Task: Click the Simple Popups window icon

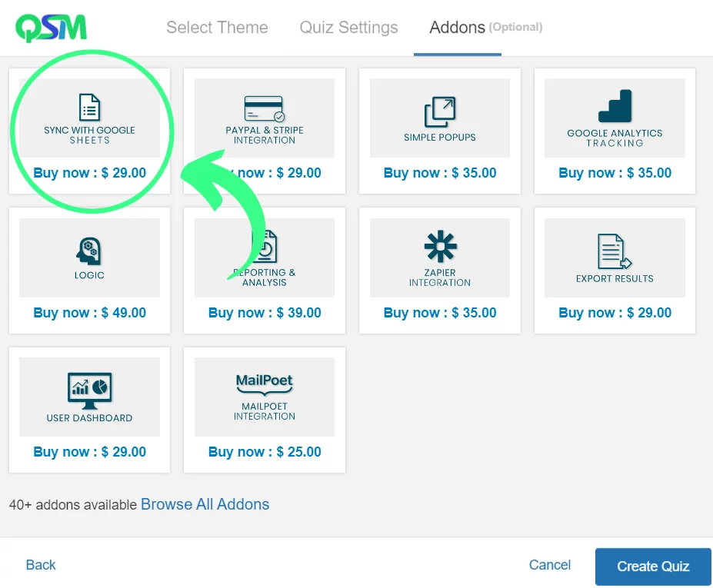Action: click(x=440, y=111)
